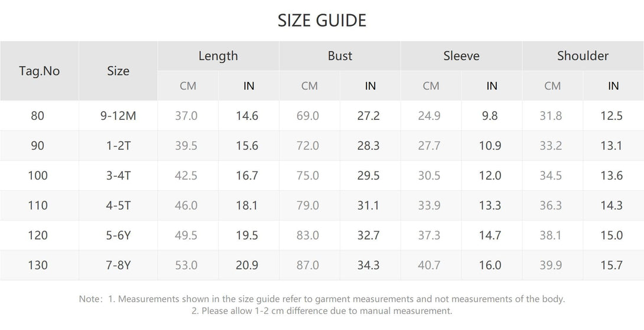Click the IN subheader under Shoulder

(x=613, y=86)
